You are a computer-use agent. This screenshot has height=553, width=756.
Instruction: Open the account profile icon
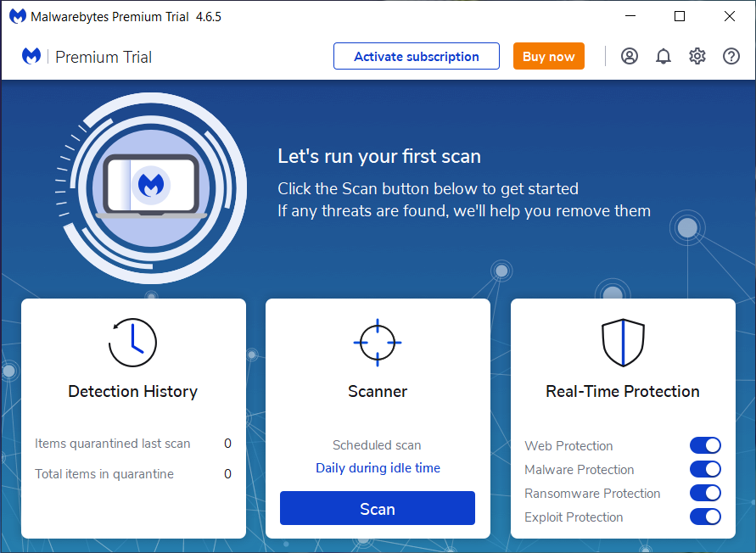coord(630,57)
